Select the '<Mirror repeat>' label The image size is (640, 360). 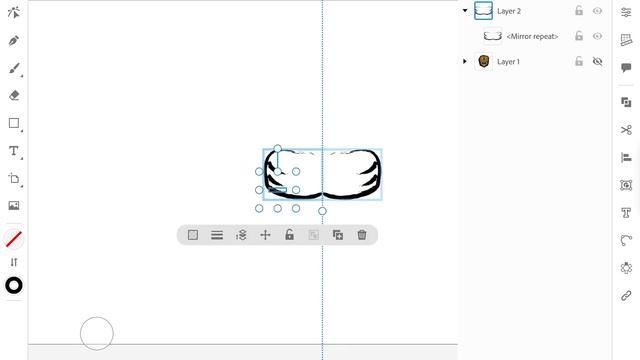tap(532, 36)
